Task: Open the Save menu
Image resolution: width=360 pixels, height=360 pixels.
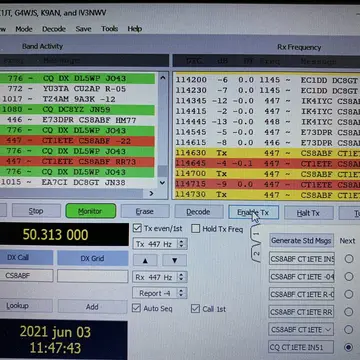Action: (x=83, y=29)
